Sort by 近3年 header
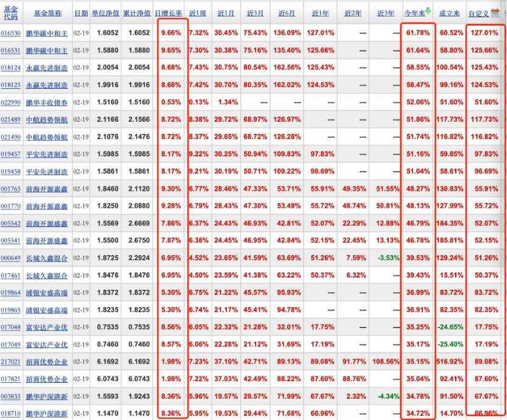This screenshot has height=420, width=507. point(386,13)
